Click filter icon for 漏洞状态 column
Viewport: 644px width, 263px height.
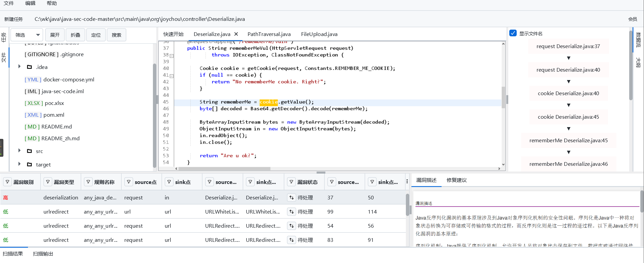291,182
